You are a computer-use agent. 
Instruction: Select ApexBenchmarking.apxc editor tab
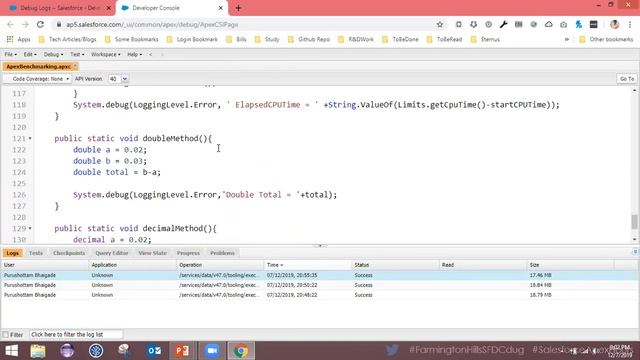click(x=39, y=67)
